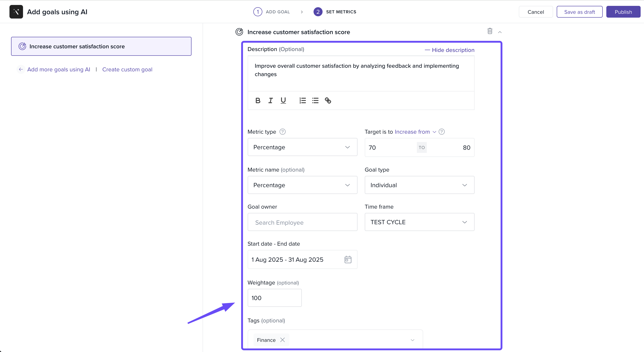Viewport: 644px width, 352px height.
Task: Apply underline formatting
Action: click(x=283, y=100)
